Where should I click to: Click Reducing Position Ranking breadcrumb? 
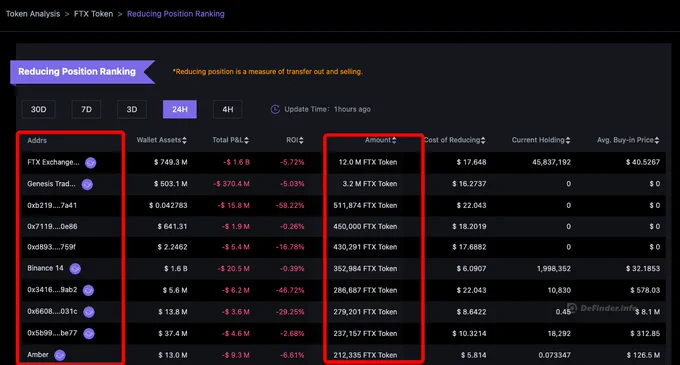coord(176,14)
